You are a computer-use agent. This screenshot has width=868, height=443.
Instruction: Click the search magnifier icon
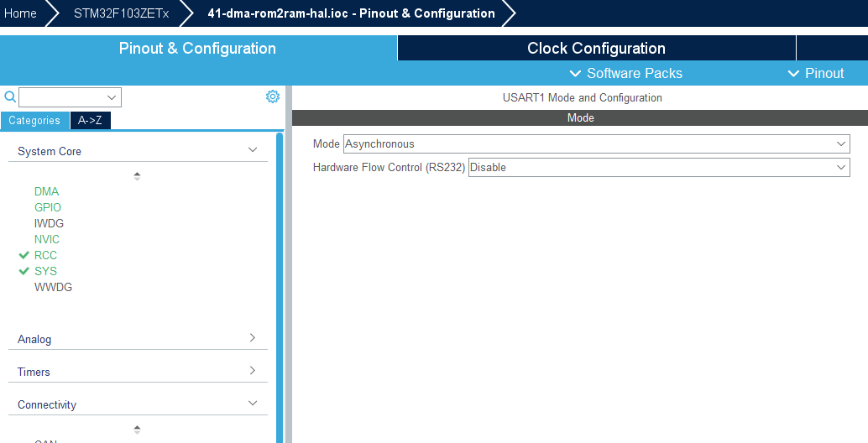[10, 97]
